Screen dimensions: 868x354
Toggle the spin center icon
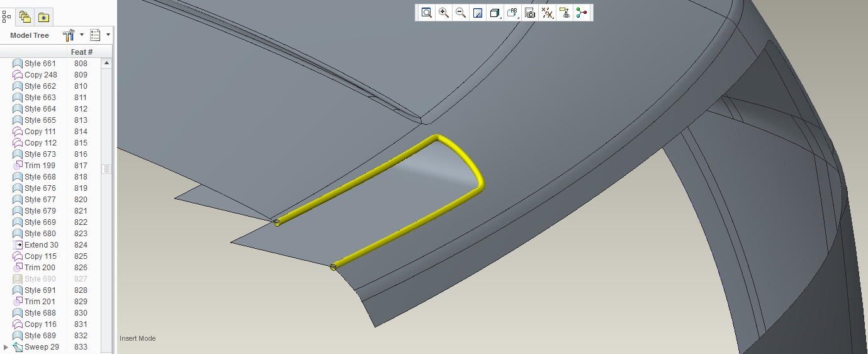[582, 13]
